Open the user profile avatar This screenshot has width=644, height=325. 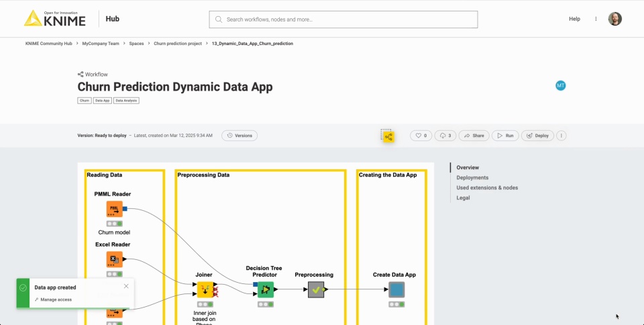coord(615,19)
